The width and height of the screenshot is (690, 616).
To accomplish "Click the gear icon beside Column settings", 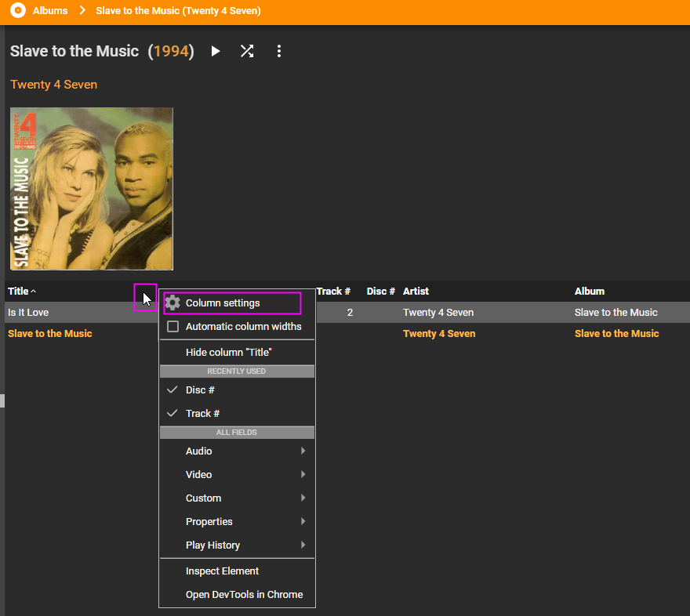I will 172,303.
